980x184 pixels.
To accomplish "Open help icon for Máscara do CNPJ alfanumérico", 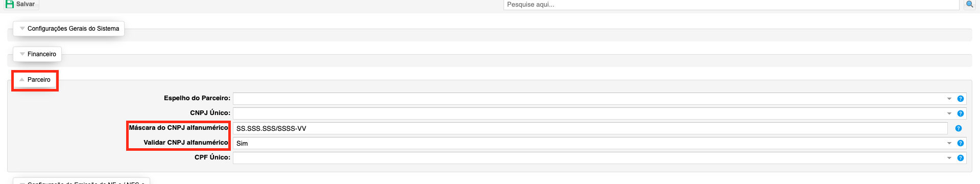I will [959, 128].
